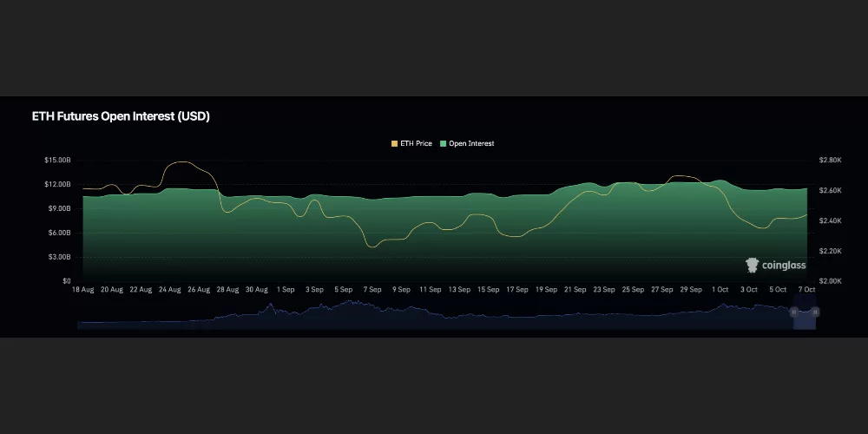
Task: Click the 7 Oct date label
Action: tap(806, 290)
